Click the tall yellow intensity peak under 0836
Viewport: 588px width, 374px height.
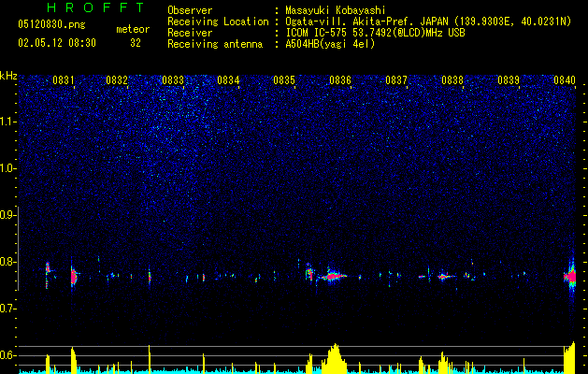coord(334,359)
